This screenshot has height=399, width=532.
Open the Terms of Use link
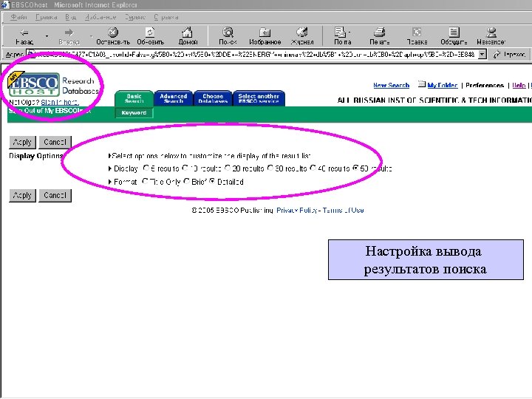click(343, 211)
